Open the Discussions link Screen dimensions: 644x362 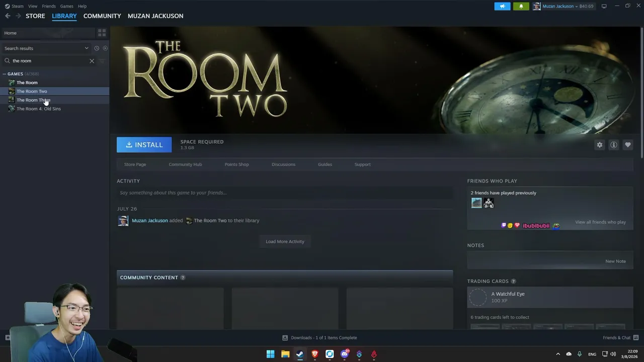pyautogui.click(x=283, y=164)
